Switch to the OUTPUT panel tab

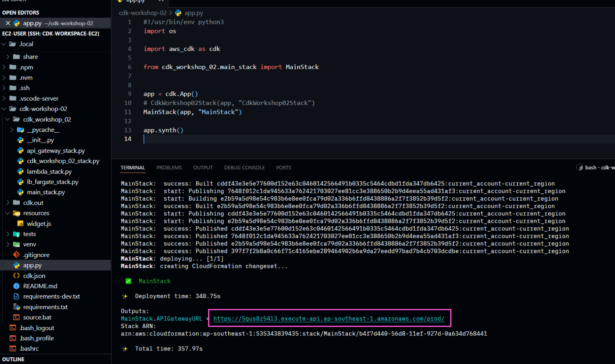pos(203,168)
